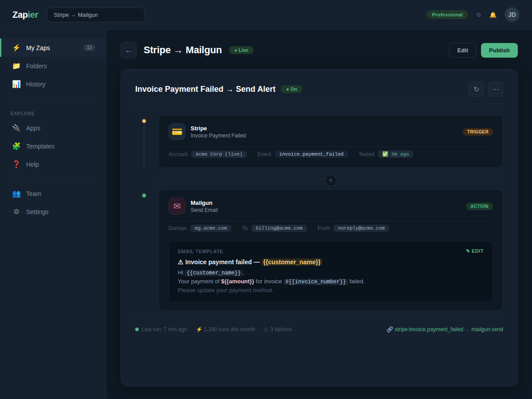Viewport: 532px width, 399px height.
Task: Click the History chart icon
Action: tap(16, 84)
